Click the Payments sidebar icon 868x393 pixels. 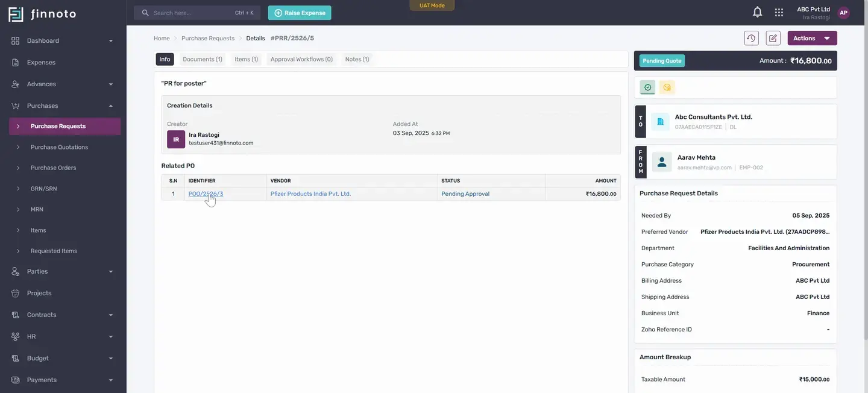click(x=16, y=380)
